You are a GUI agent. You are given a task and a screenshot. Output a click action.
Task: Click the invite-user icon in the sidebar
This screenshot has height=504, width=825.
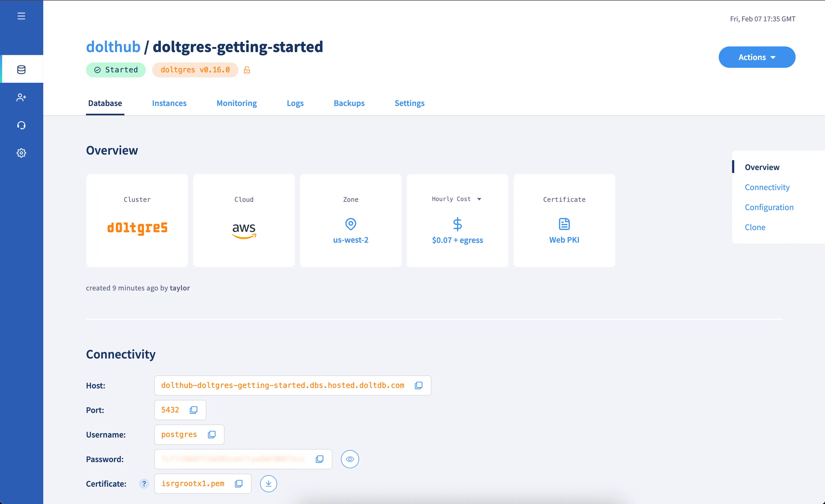point(21,97)
